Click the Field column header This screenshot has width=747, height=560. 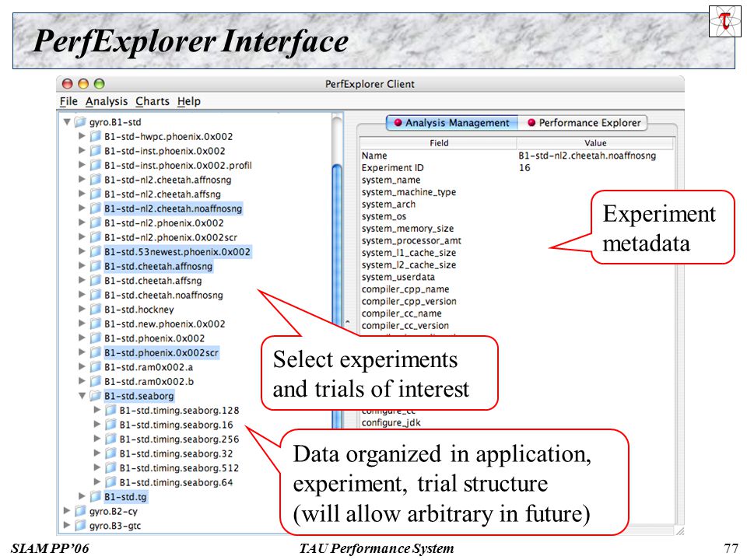(x=438, y=143)
